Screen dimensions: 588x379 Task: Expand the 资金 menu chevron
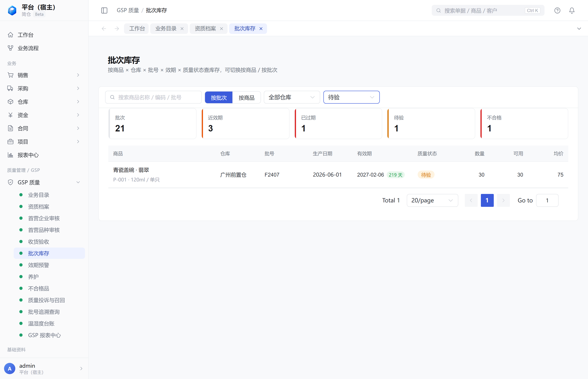tap(78, 115)
